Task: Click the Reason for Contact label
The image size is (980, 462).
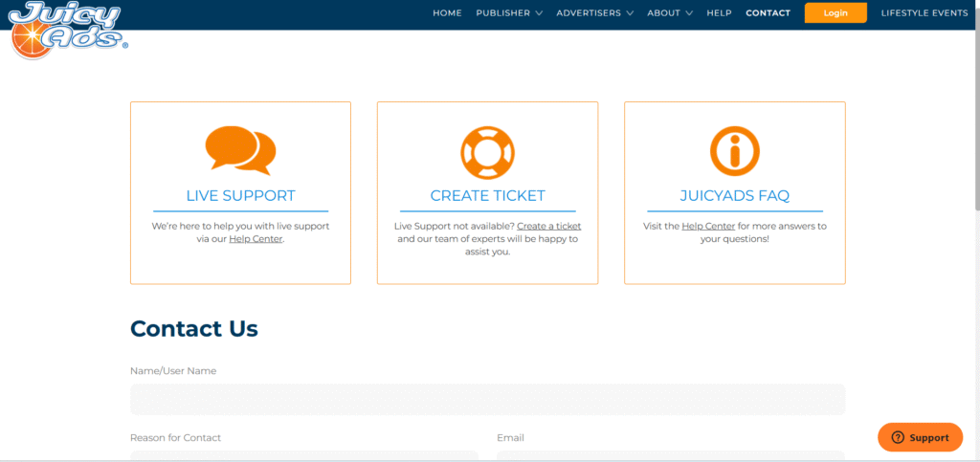Action: tap(176, 438)
